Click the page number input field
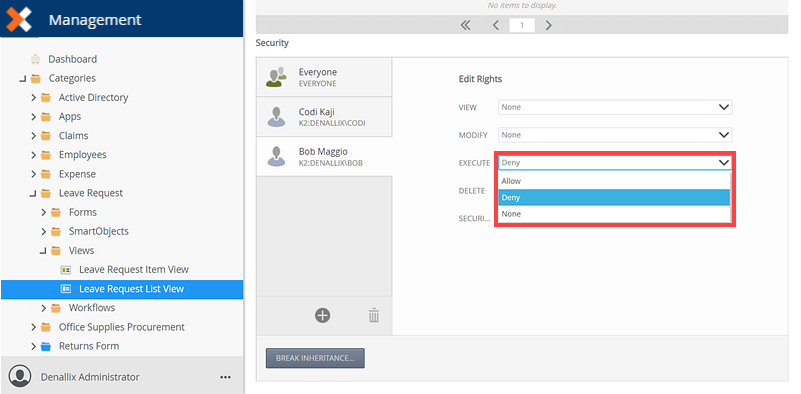This screenshot has height=394, width=801. (x=522, y=25)
